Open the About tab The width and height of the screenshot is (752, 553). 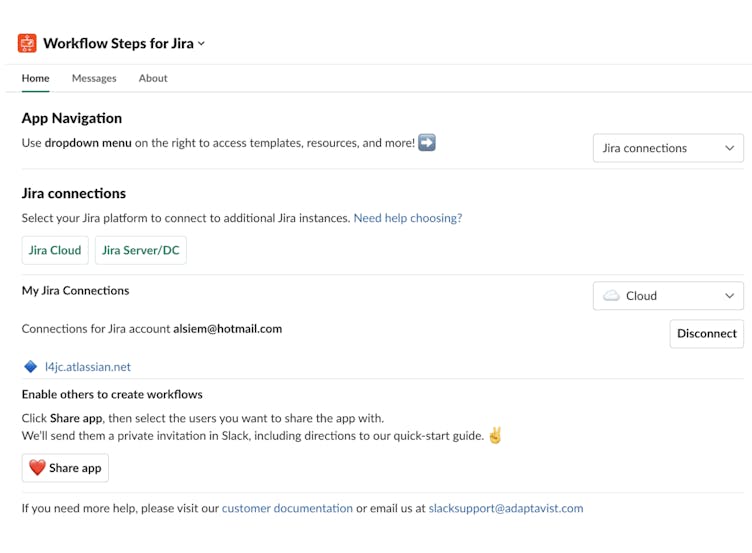(153, 78)
